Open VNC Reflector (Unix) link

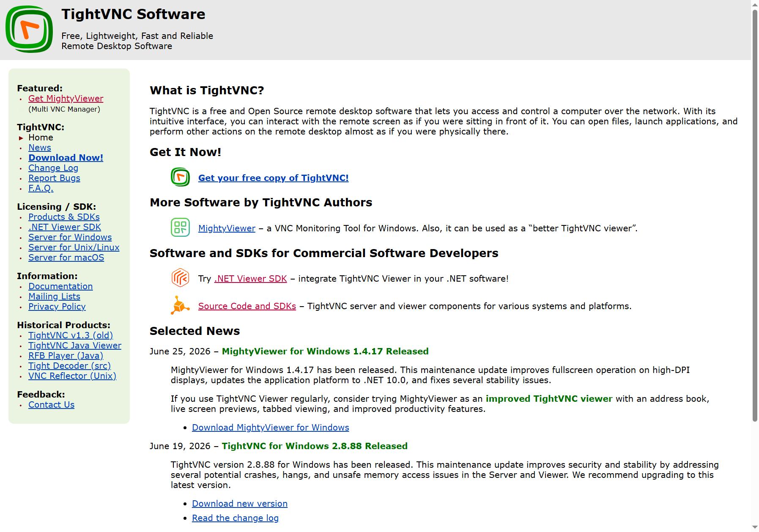pyautogui.click(x=72, y=376)
